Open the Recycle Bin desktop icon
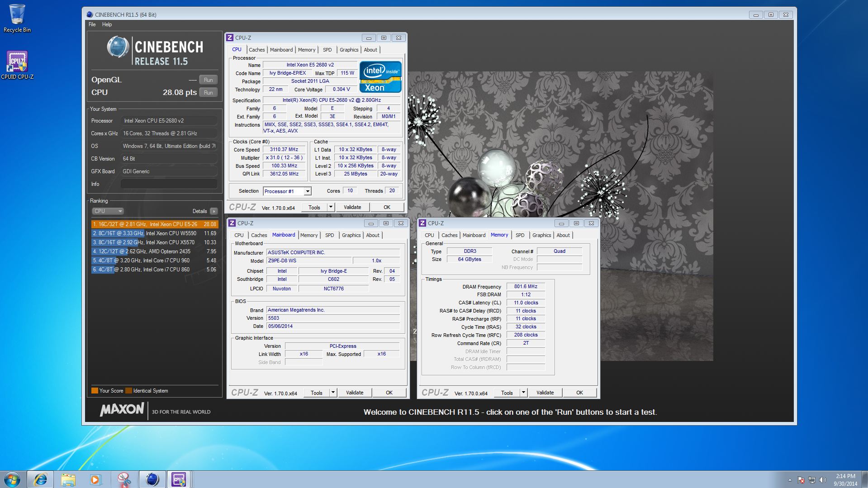This screenshot has height=488, width=868. click(x=17, y=18)
